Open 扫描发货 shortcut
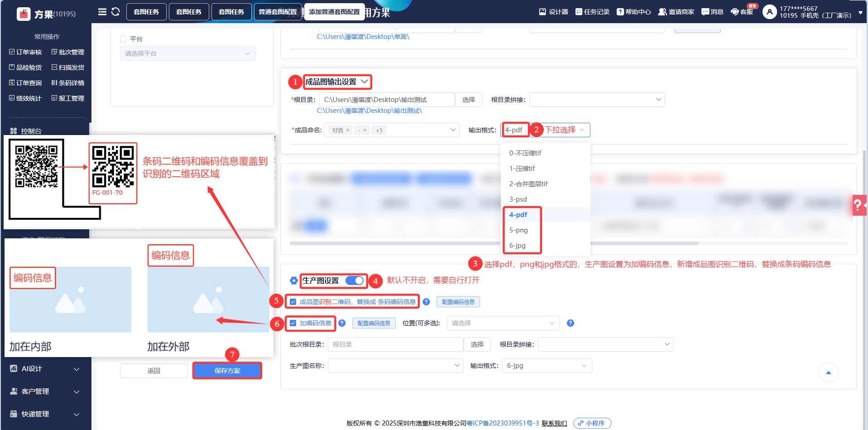 click(x=68, y=68)
